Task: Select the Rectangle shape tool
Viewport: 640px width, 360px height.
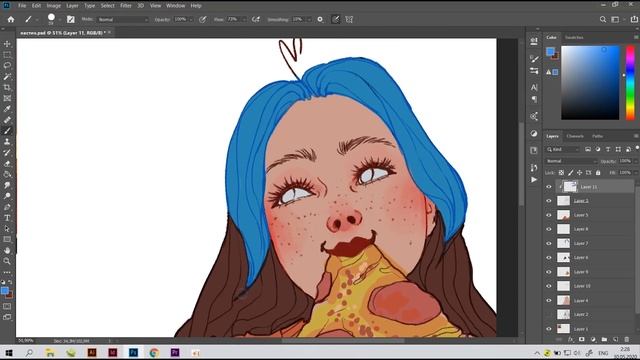Action: 7,240
